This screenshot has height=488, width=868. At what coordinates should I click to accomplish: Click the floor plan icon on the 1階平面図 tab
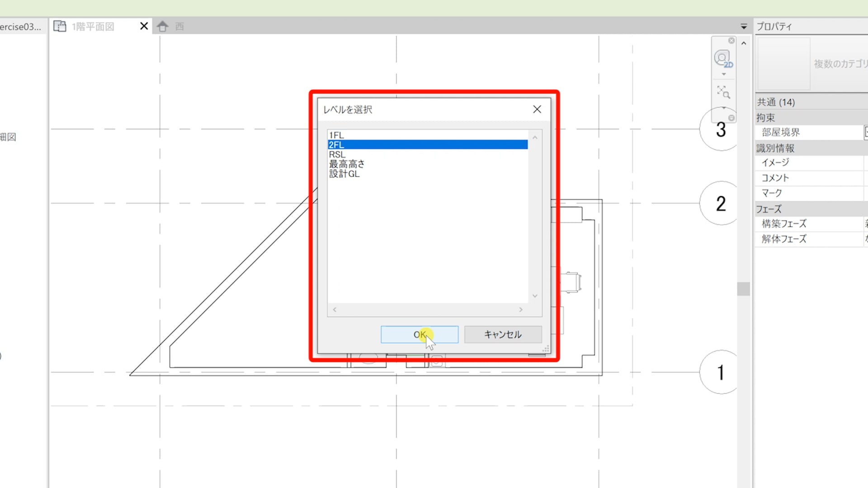(60, 26)
